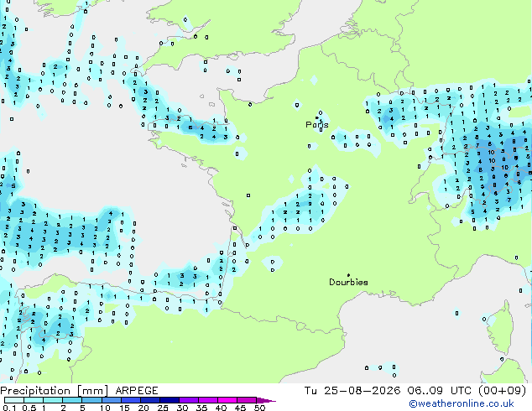
Task: Click the '0.1' legend scale value
Action: [x=9, y=408]
